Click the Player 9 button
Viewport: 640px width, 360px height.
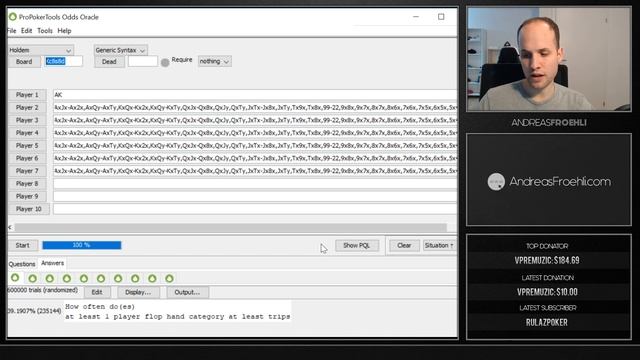[27, 196]
